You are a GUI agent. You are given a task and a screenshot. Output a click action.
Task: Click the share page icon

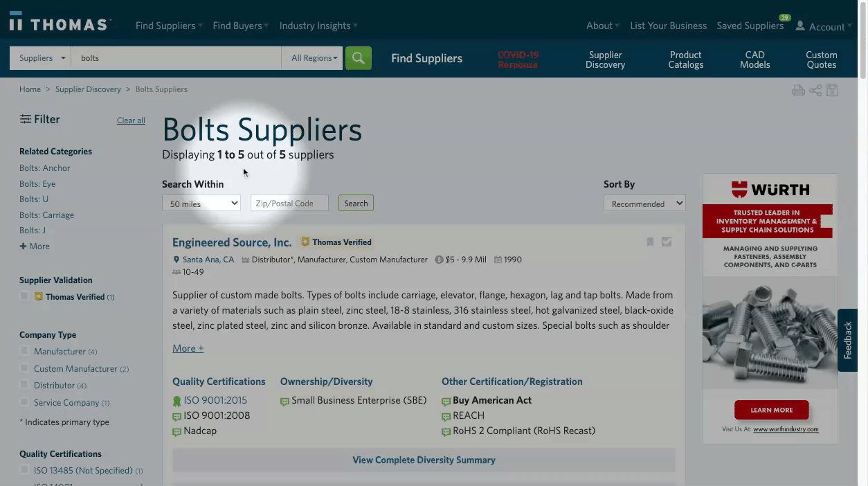point(815,90)
